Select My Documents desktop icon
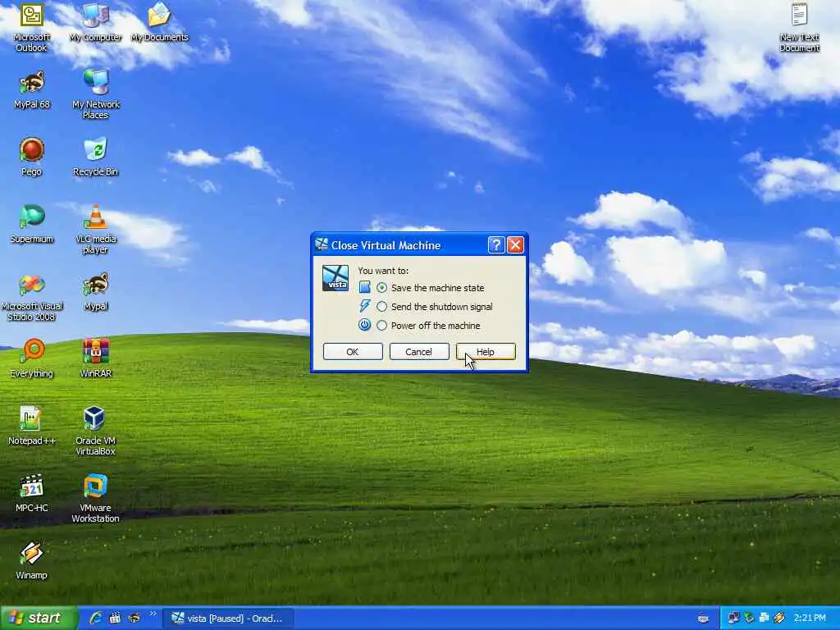Screen dimensions: 840x630 pyautogui.click(x=160, y=21)
